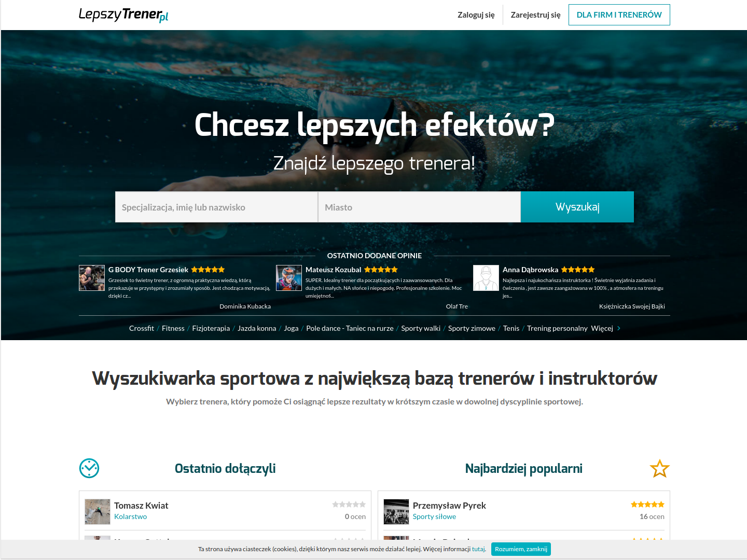Click the Wyszukaj search button

tap(577, 207)
